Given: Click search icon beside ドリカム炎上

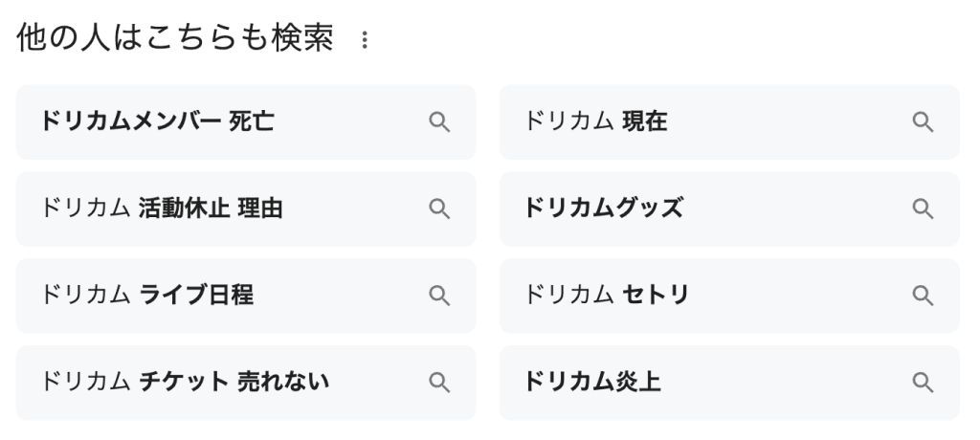Looking at the screenshot, I should 923,383.
